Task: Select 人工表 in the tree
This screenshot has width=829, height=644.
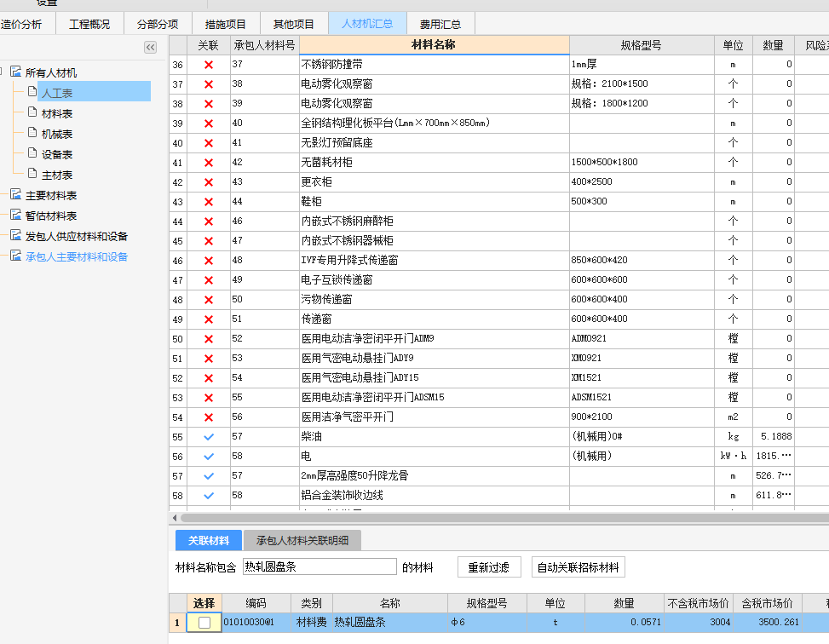Action: (x=57, y=93)
